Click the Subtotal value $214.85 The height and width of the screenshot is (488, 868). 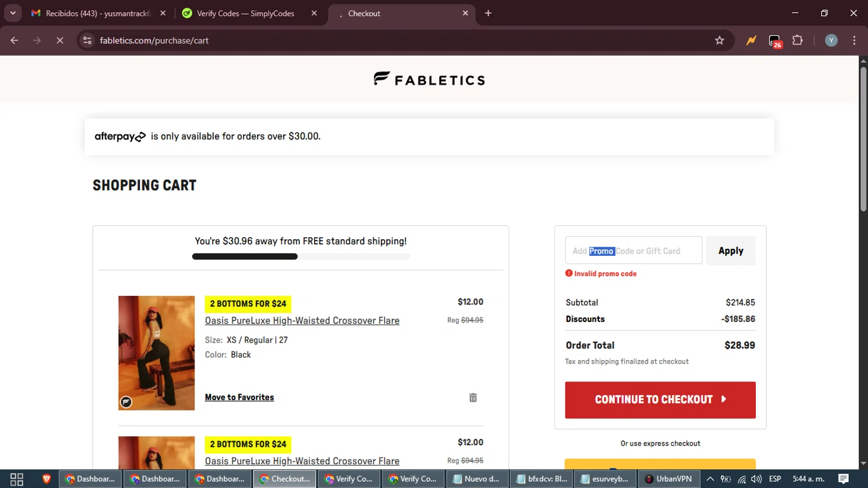[x=740, y=302]
